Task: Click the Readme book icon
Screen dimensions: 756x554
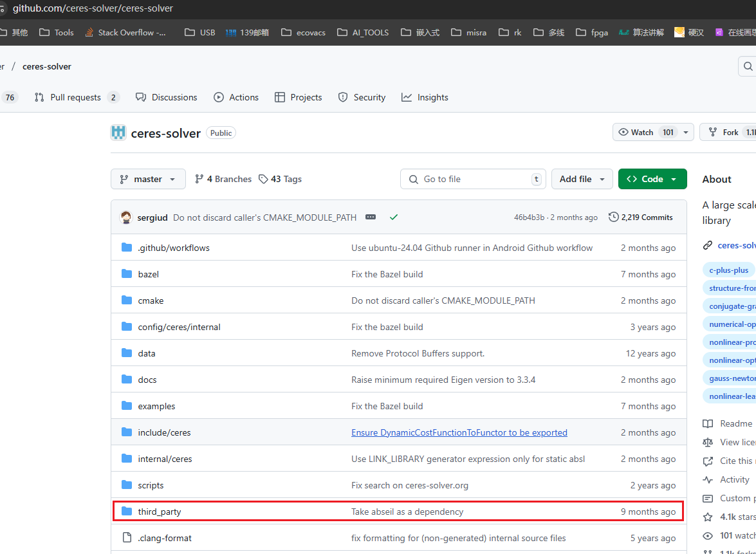Action: (708, 424)
